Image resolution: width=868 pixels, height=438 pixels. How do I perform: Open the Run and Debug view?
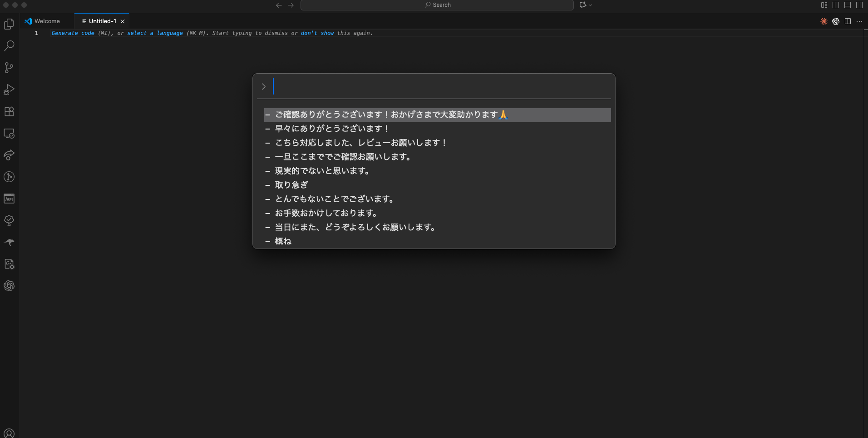pyautogui.click(x=9, y=90)
